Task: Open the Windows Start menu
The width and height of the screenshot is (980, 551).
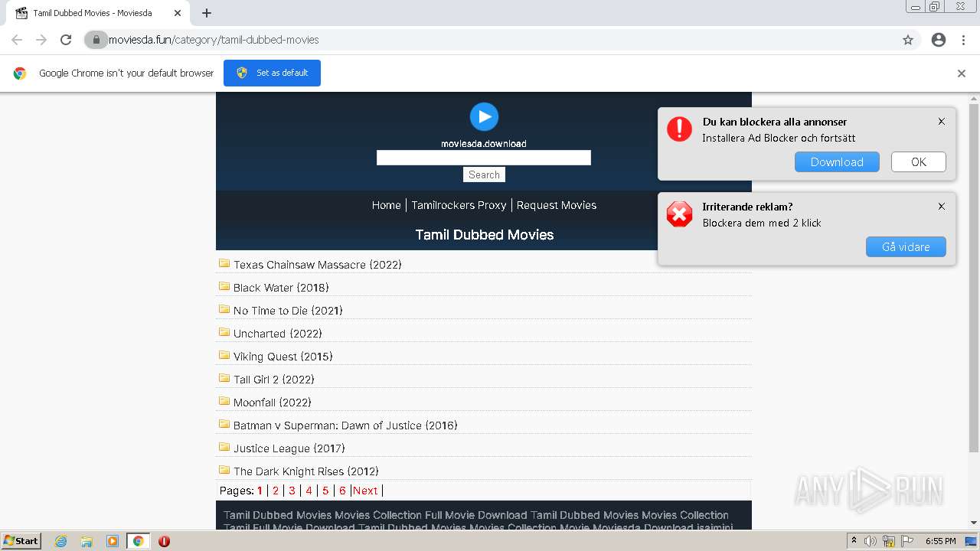Action: point(21,540)
